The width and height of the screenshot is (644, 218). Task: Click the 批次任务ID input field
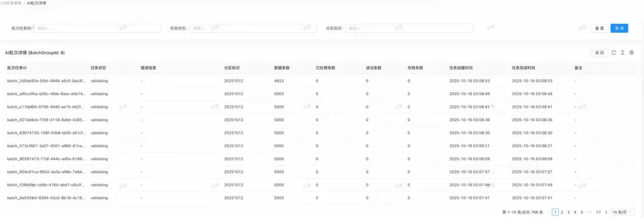coord(97,29)
